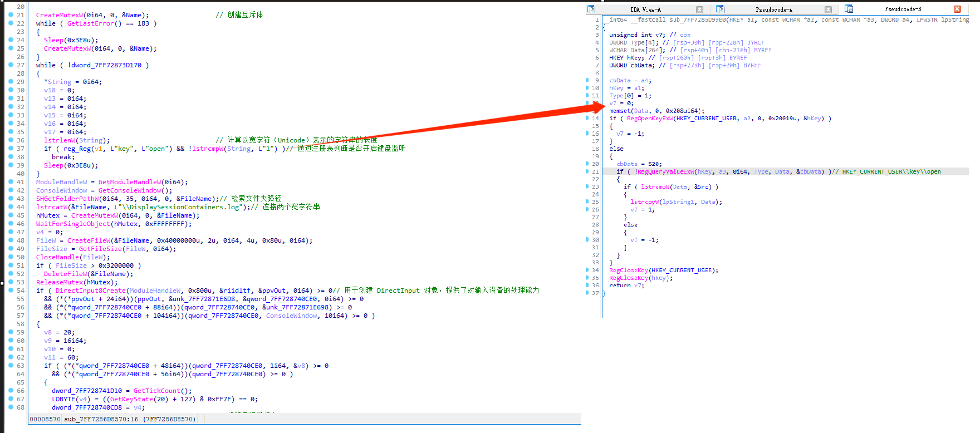
Task: Click status bar address sub_7FF7286D8570:16
Action: pos(101,419)
